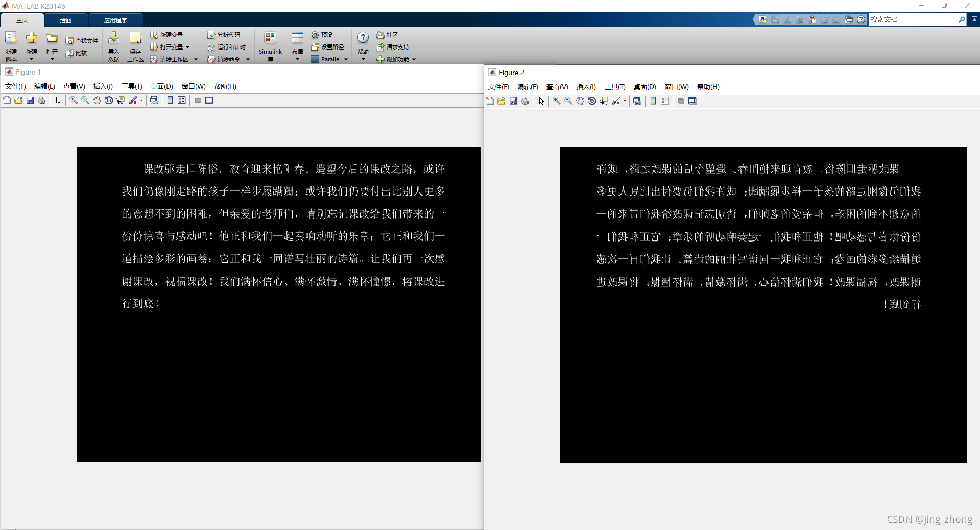
Task: Click Print icon in Figure 1 toolbar
Action: point(42,101)
